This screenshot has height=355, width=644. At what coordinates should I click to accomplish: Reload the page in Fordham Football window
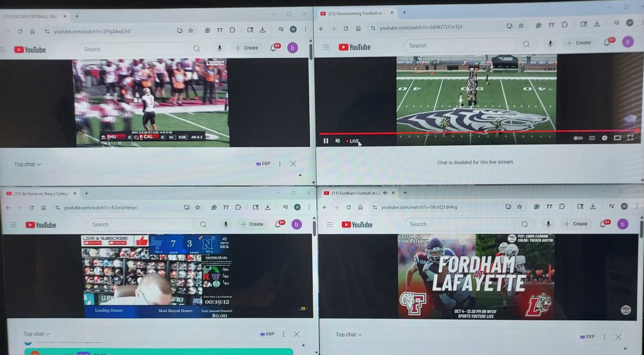pos(349,207)
